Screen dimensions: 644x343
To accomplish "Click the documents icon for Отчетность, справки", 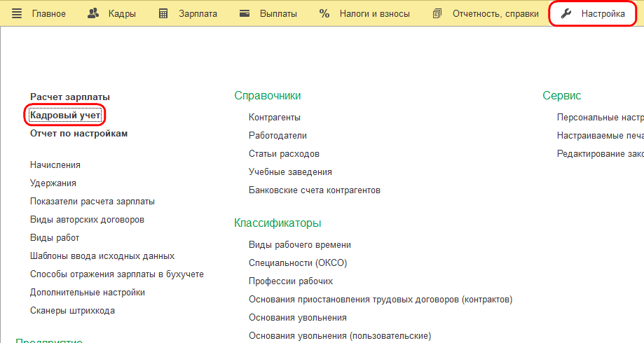I will [437, 13].
